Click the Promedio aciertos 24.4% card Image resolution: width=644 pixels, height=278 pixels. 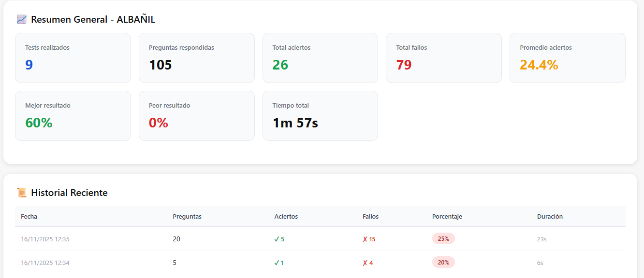coord(567,58)
